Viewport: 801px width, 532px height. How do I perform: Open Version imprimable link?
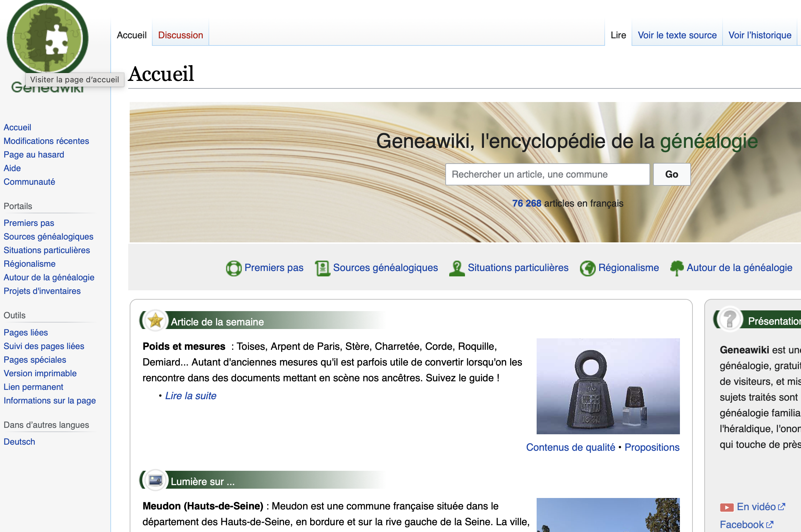coord(40,373)
